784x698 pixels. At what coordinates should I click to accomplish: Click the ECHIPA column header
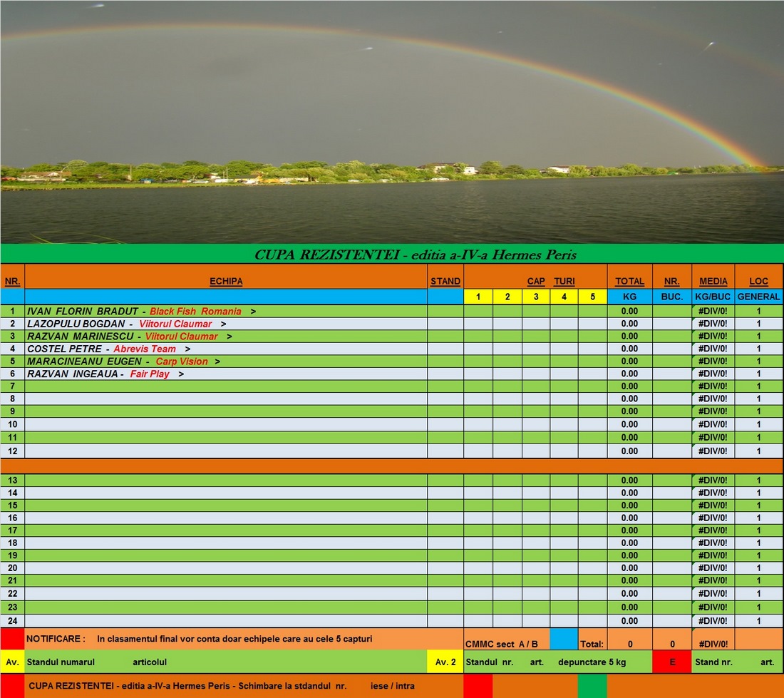(x=226, y=282)
